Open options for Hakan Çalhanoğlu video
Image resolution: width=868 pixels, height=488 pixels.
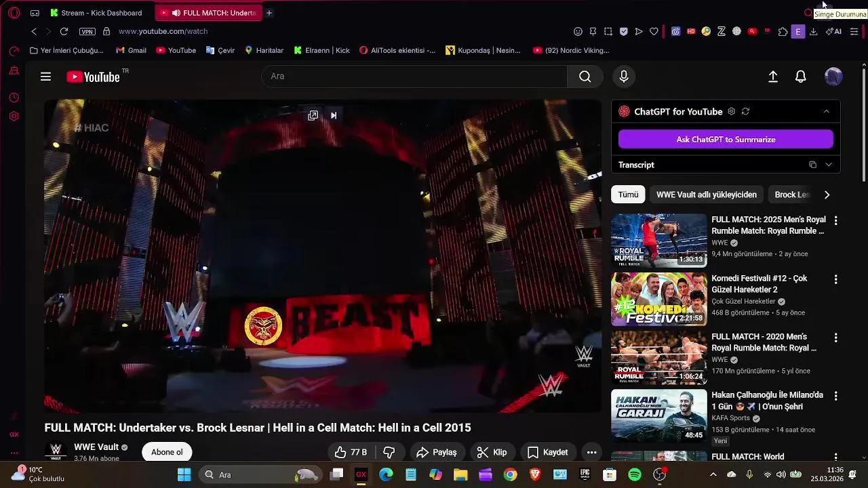835,396
